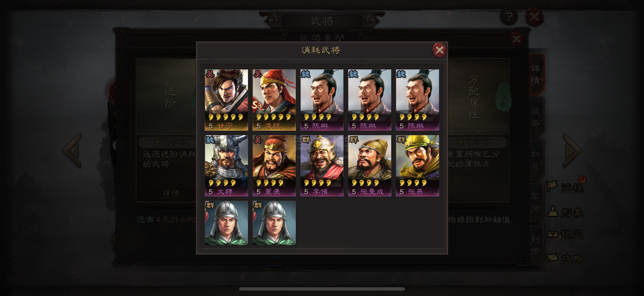The height and width of the screenshot is (296, 644).
Task: Select the 凌统 S3 general card
Action: 274,100
